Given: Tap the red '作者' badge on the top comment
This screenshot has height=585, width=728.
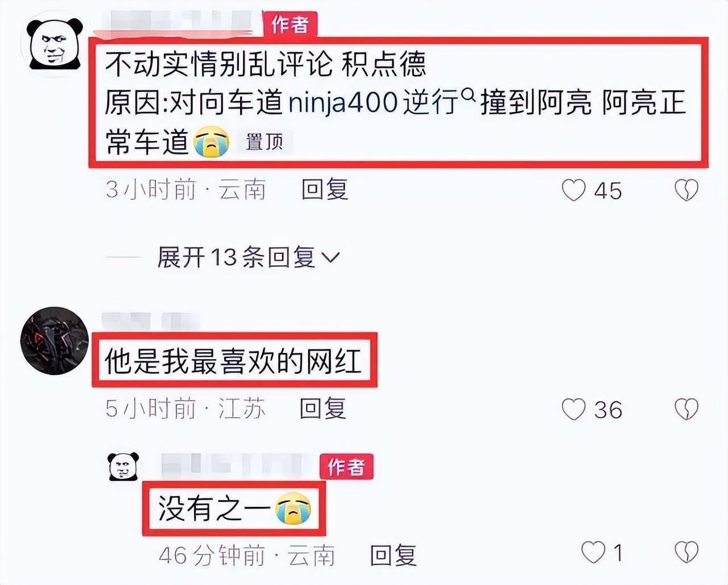Looking at the screenshot, I should click(290, 24).
